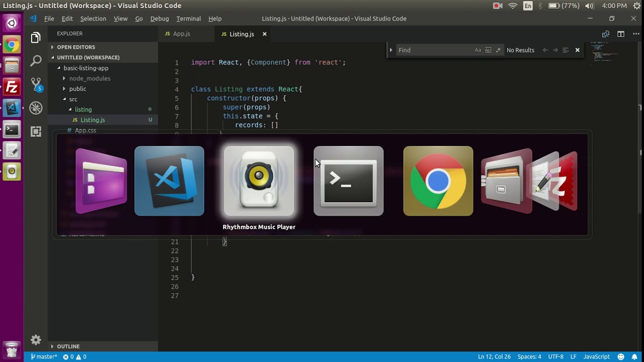Go to next match in Find widget
The width and height of the screenshot is (644, 362).
click(555, 50)
